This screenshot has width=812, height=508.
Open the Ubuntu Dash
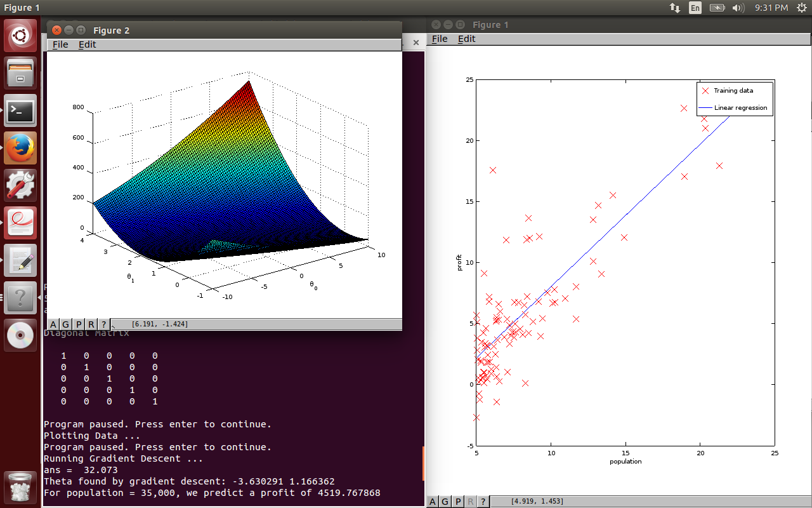(20, 36)
